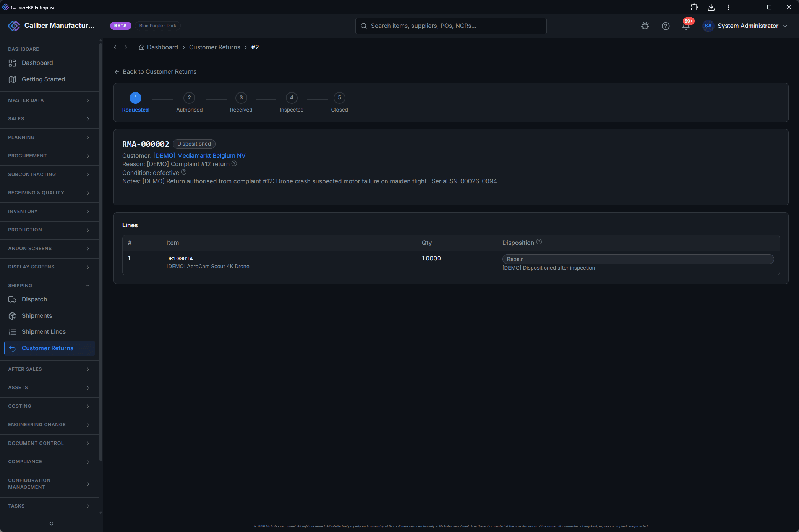Open Dispatch in the sidebar
Screen dimensions: 799x532
(x=49, y=299)
